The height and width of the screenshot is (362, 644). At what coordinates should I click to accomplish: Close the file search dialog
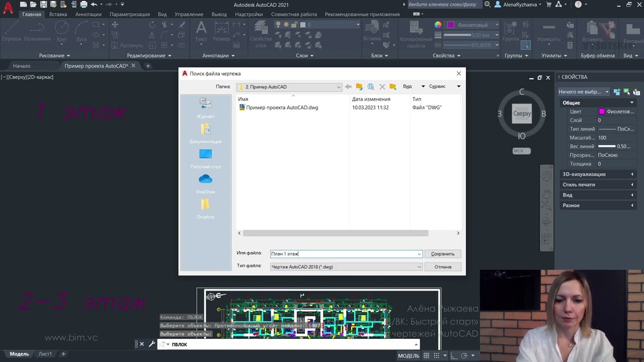(458, 73)
